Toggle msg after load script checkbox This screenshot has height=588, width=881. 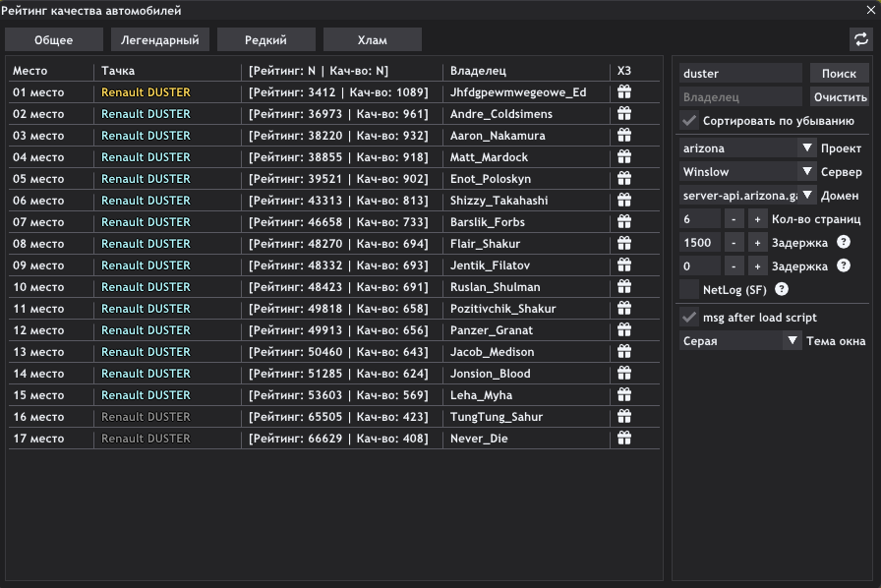[x=689, y=317]
